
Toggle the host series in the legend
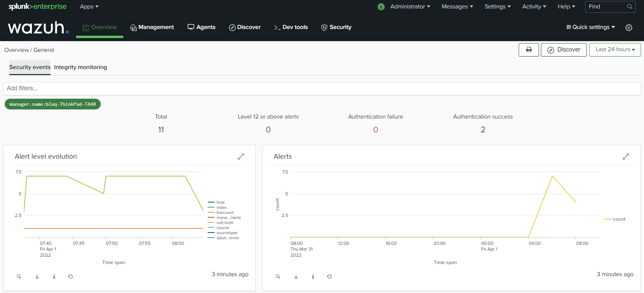(216, 202)
